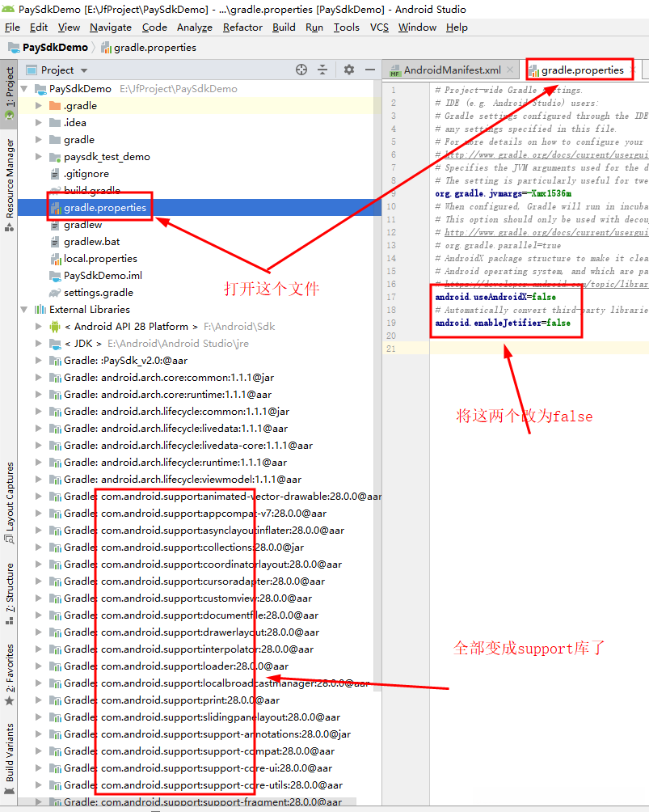Screen dimensions: 649x812
Task: Click the collapse all icon in Project panel
Action: (x=322, y=70)
